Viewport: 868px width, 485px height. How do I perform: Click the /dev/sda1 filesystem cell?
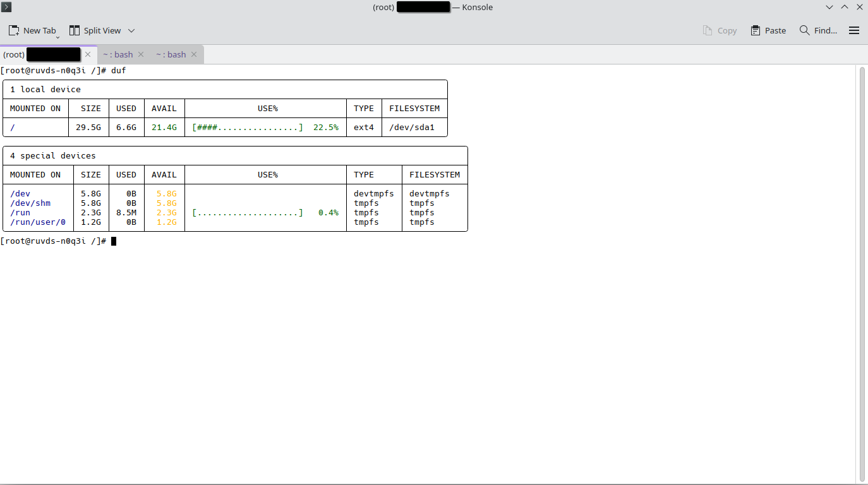click(x=412, y=128)
